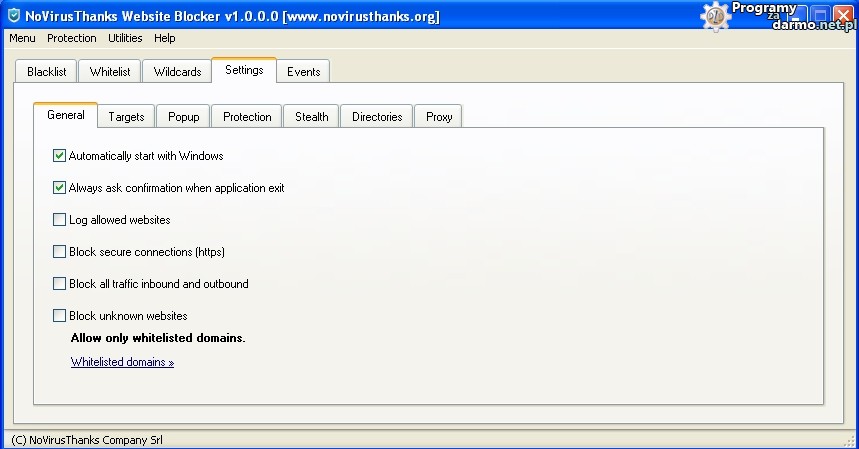The image size is (859, 449).
Task: Switch to the Events tab
Action: coord(303,72)
